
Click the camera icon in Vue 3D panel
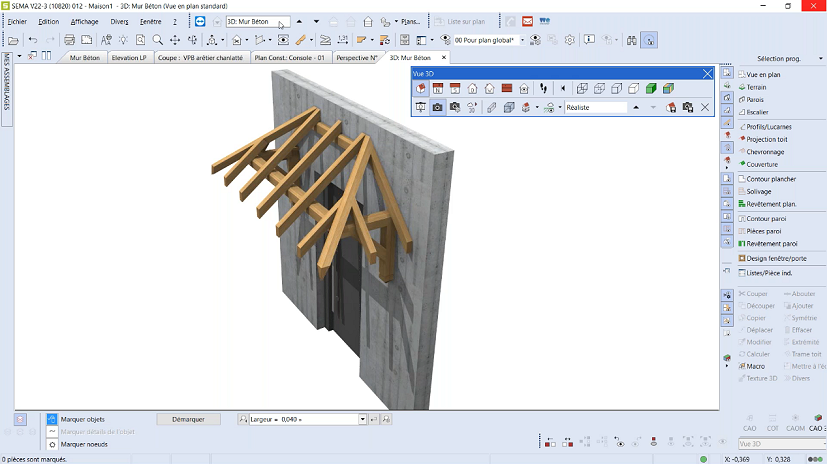438,107
